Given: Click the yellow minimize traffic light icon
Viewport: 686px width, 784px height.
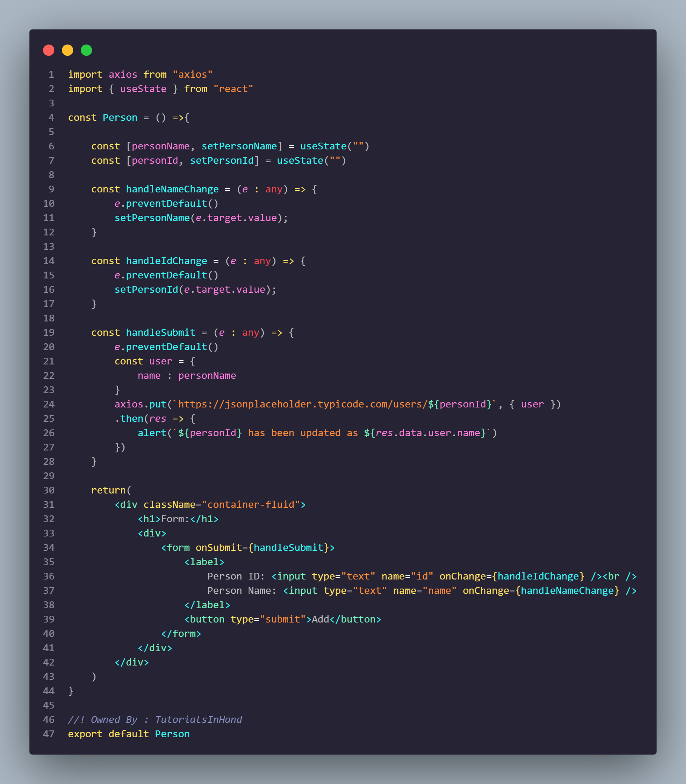Looking at the screenshot, I should point(68,50).
